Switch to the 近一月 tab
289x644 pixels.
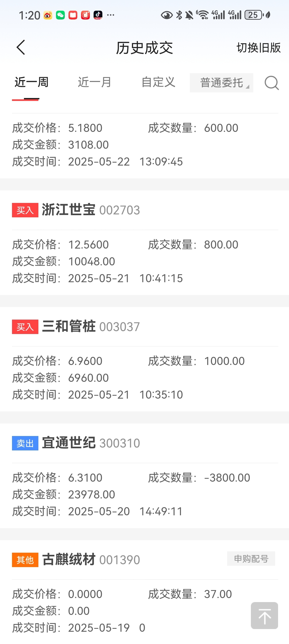pyautogui.click(x=95, y=82)
